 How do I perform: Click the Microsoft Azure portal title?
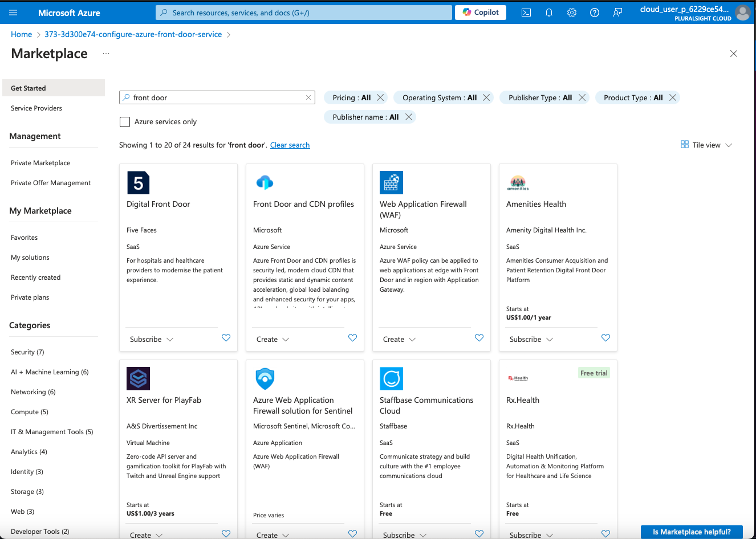pos(69,13)
